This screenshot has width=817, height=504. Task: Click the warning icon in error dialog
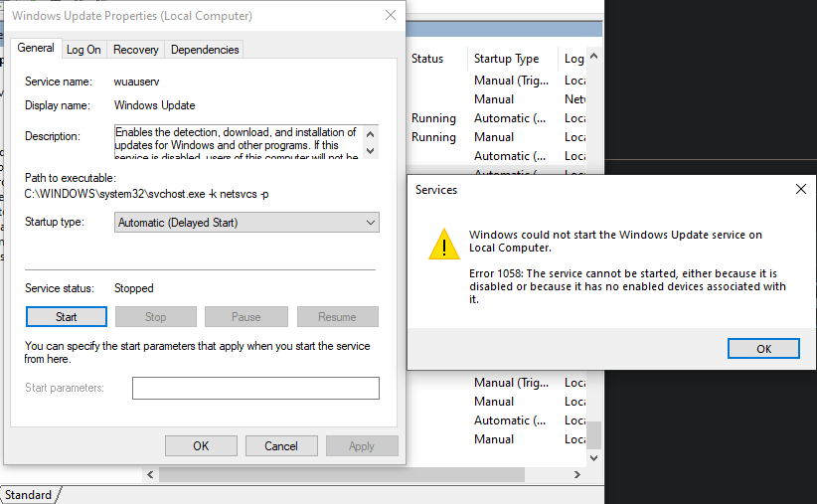pos(444,244)
